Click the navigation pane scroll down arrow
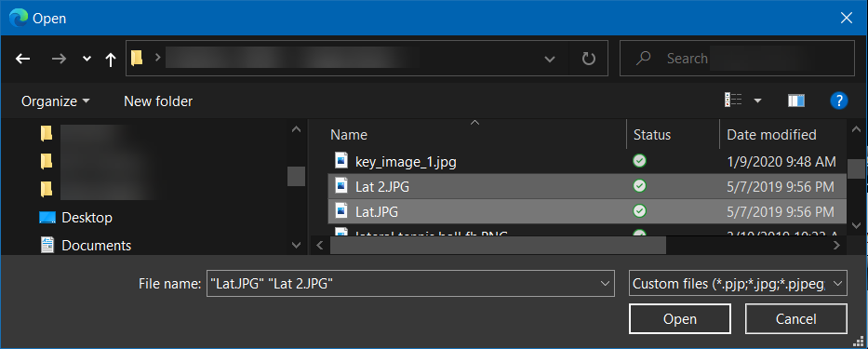The height and width of the screenshot is (349, 868). (x=296, y=245)
